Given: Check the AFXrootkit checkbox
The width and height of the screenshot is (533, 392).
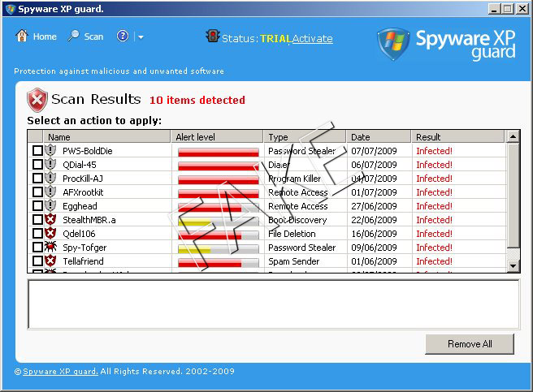Looking at the screenshot, I should (37, 192).
